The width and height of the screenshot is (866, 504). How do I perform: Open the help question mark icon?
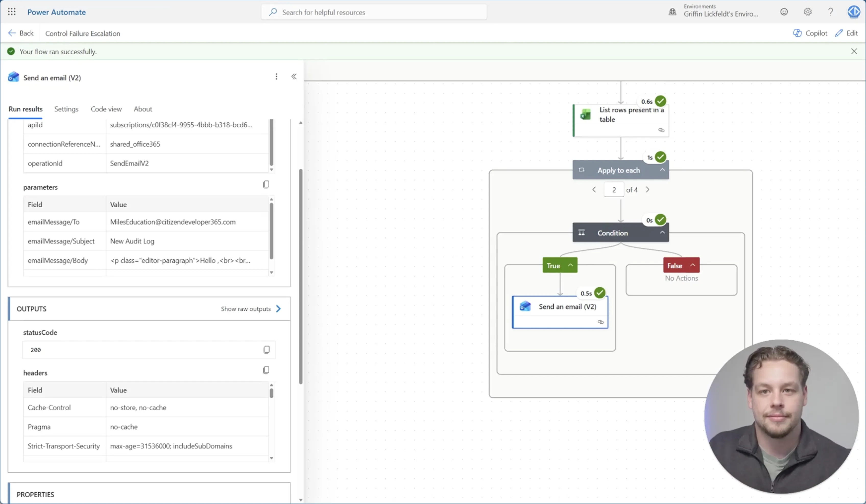[831, 12]
